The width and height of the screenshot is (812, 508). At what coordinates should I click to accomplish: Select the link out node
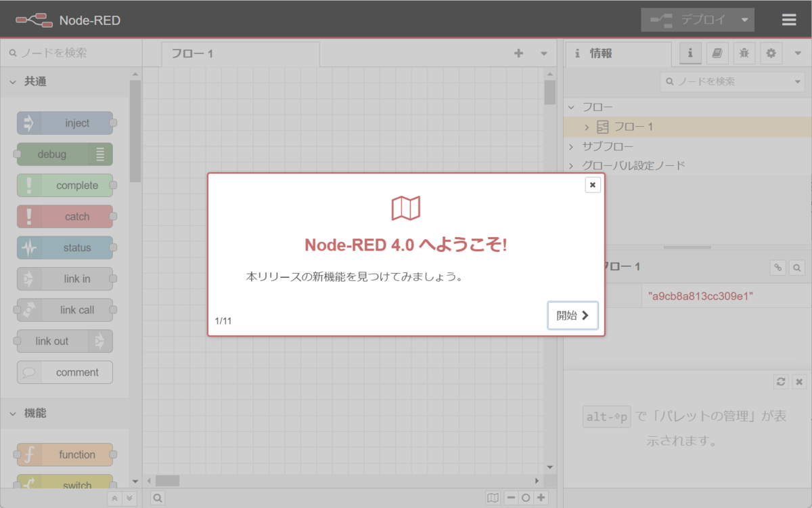point(65,341)
